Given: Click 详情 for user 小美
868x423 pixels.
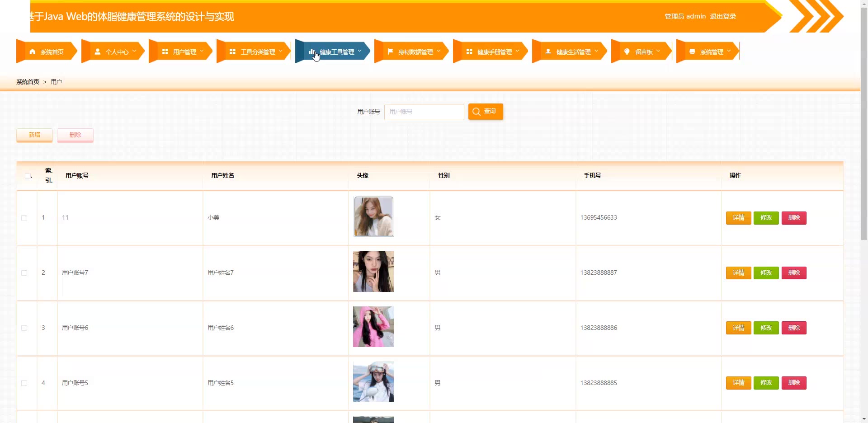Looking at the screenshot, I should 738,218.
